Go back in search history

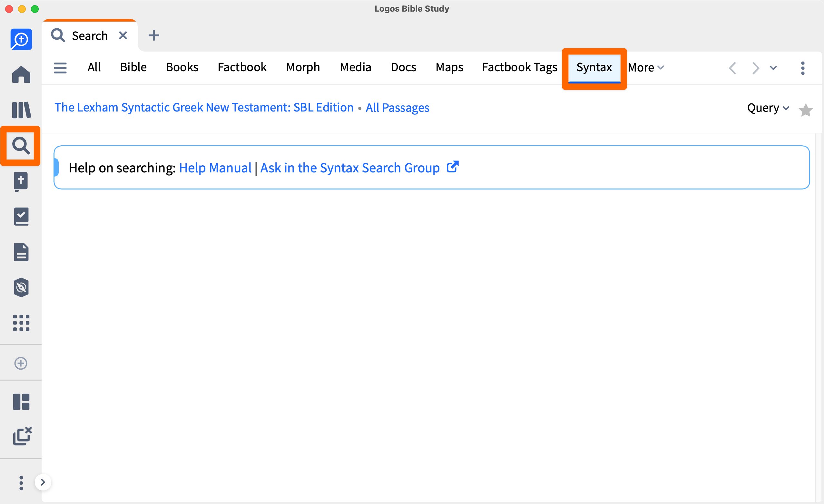732,68
